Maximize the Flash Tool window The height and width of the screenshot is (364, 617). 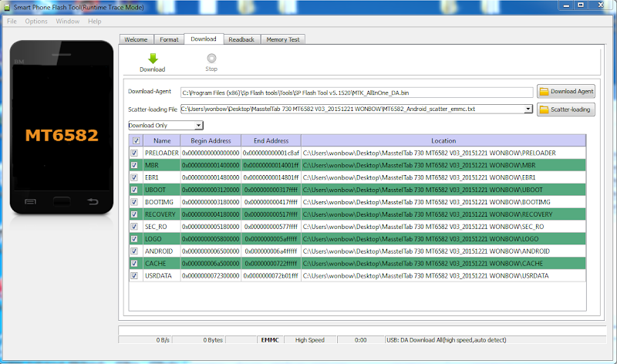click(581, 5)
